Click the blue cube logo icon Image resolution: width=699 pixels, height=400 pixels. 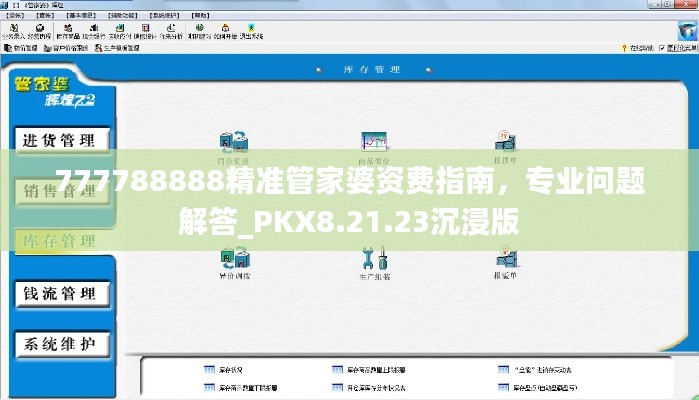(687, 31)
